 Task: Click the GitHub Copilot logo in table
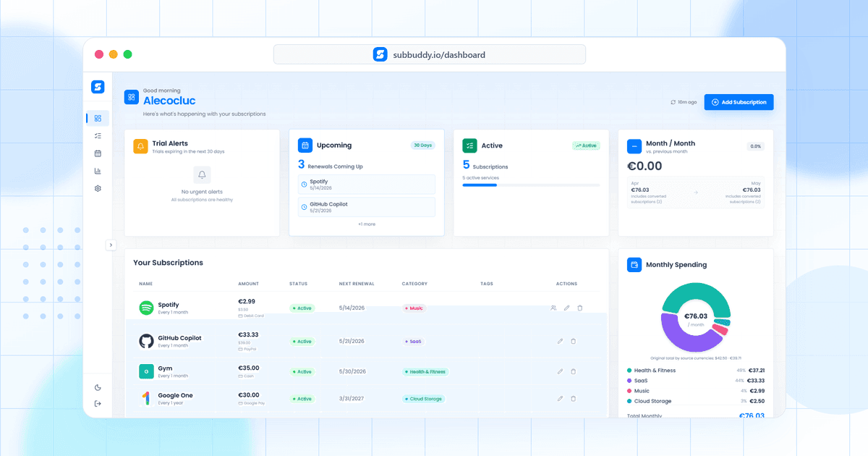point(146,341)
